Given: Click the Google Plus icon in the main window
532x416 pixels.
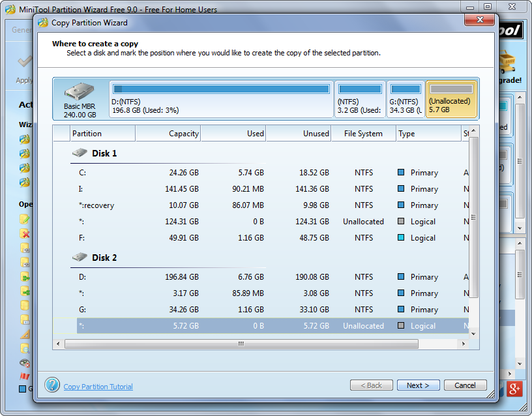Looking at the screenshot, I should click(x=514, y=389).
